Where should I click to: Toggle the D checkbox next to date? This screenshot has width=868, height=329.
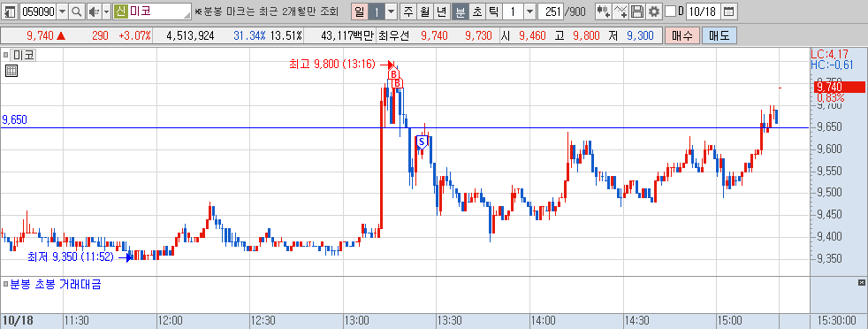(x=670, y=11)
